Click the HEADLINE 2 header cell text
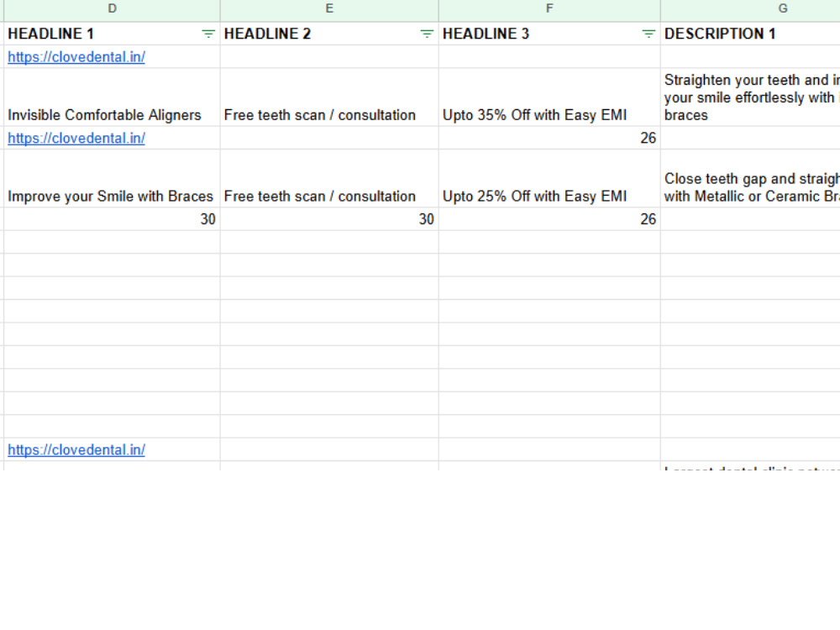 [267, 34]
